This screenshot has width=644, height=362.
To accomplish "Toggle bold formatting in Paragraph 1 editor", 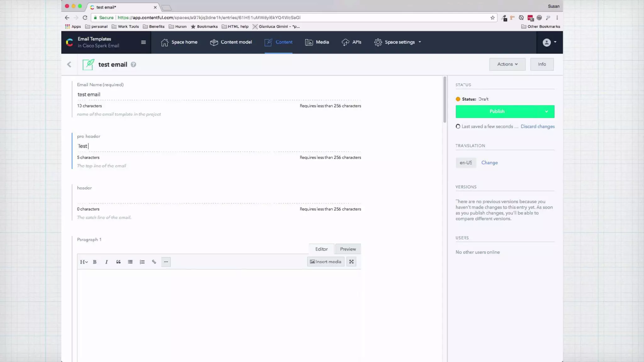I will click(x=95, y=262).
